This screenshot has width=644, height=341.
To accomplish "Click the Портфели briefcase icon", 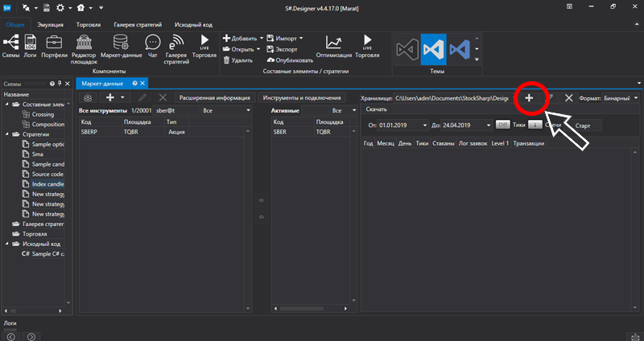I will (55, 43).
